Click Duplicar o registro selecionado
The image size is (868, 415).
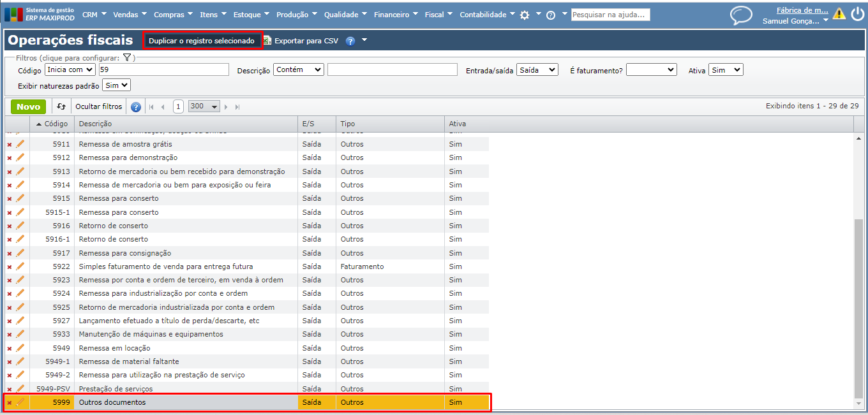[202, 41]
